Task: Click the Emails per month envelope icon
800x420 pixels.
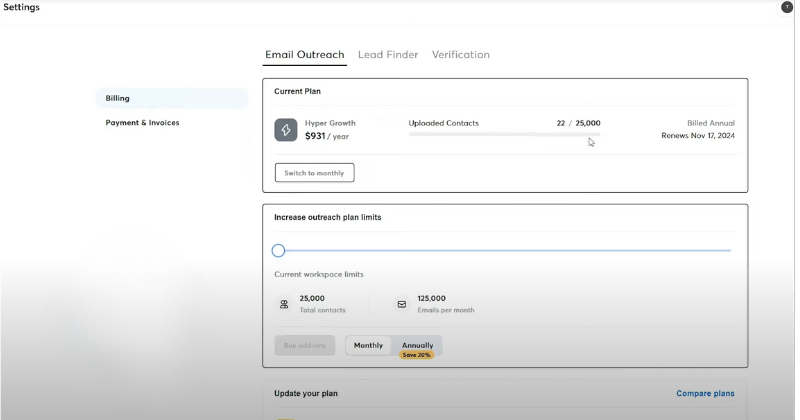Action: 402,304
